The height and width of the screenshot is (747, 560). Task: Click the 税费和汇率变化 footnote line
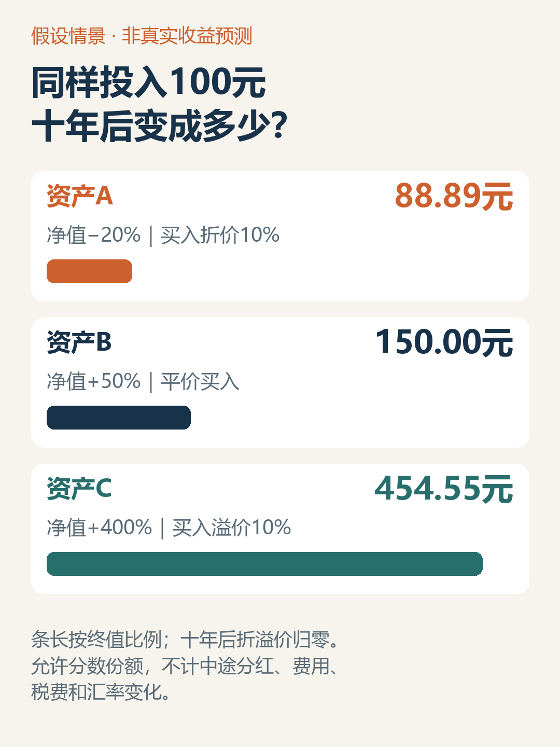(101, 692)
